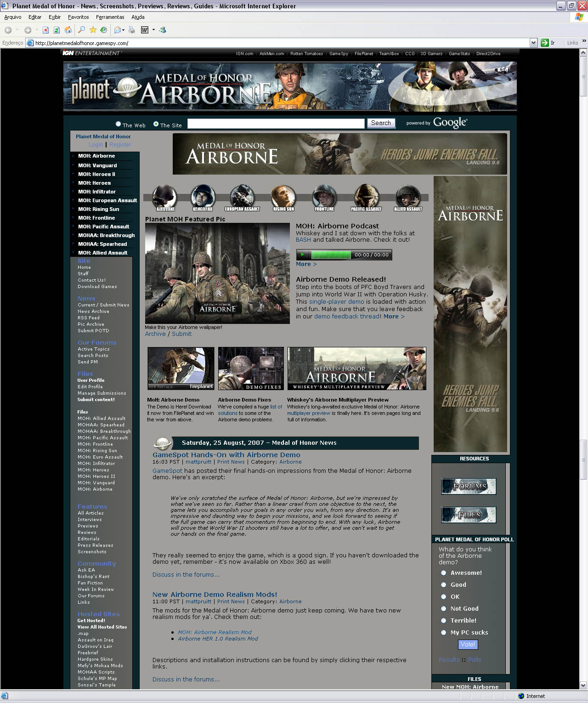Click the Vote! button in poll
Image resolution: width=588 pixels, height=703 pixels.
[x=468, y=645]
